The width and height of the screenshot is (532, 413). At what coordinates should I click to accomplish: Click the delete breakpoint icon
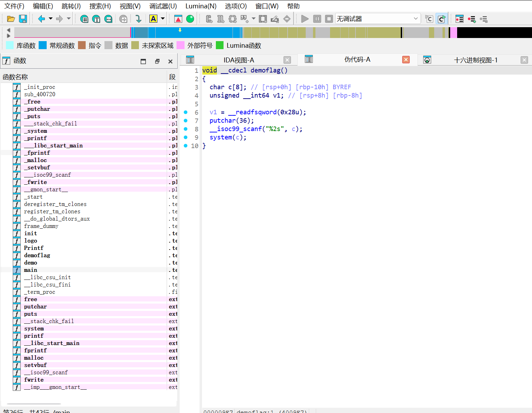[484, 19]
